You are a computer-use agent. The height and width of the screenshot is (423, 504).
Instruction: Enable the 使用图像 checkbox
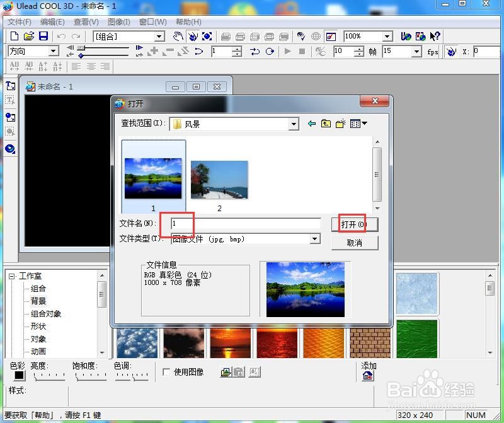coord(166,372)
